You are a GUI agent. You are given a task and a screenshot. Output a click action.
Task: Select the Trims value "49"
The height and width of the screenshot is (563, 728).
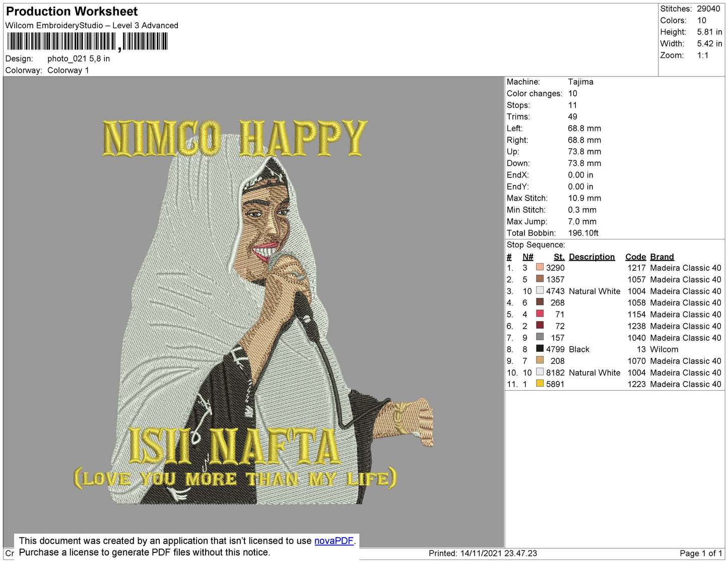point(572,116)
